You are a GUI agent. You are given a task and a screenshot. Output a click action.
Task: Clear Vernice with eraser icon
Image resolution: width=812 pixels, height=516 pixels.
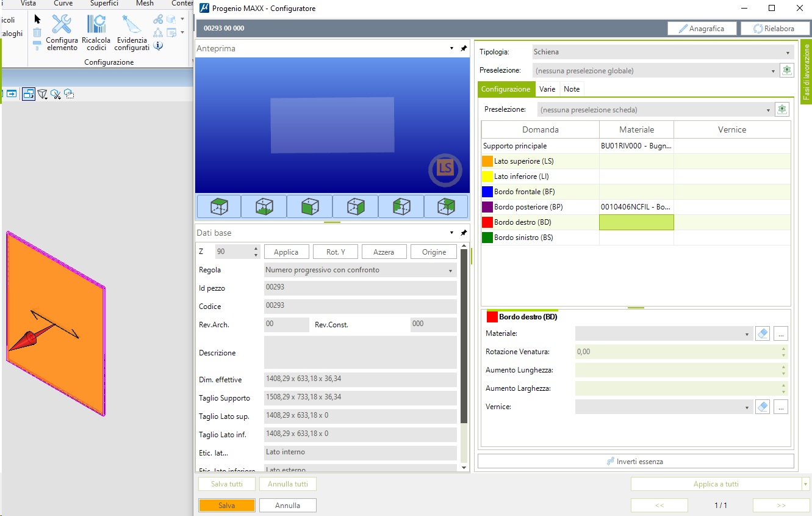pos(763,407)
